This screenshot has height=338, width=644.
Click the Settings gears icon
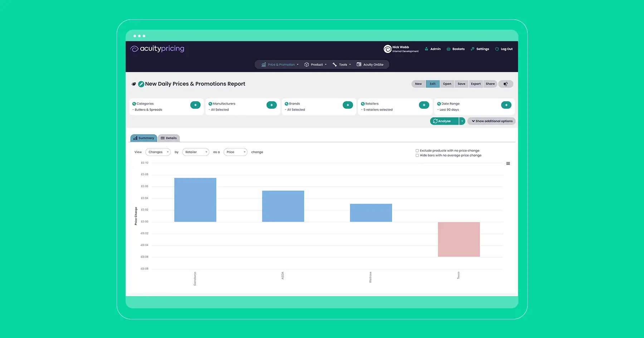point(472,49)
